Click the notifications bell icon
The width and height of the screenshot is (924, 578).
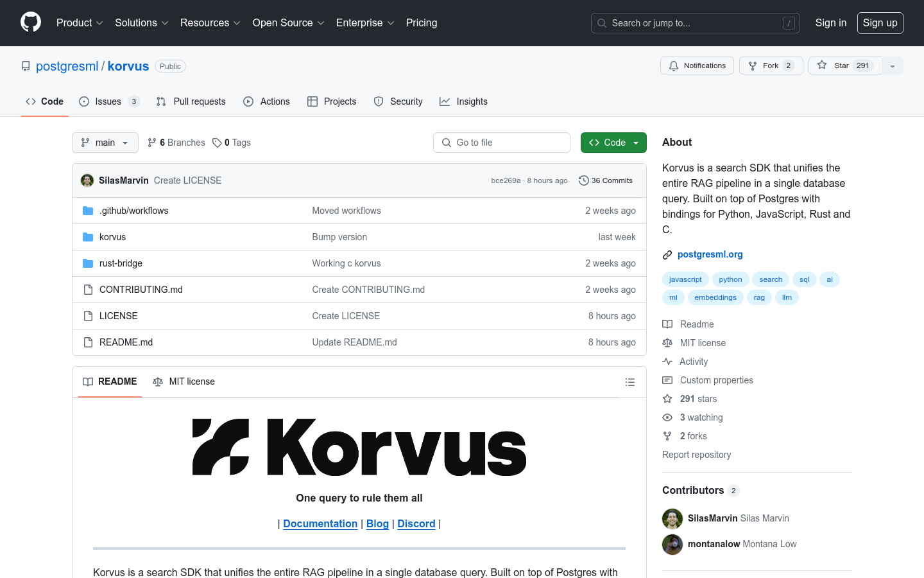(x=674, y=66)
